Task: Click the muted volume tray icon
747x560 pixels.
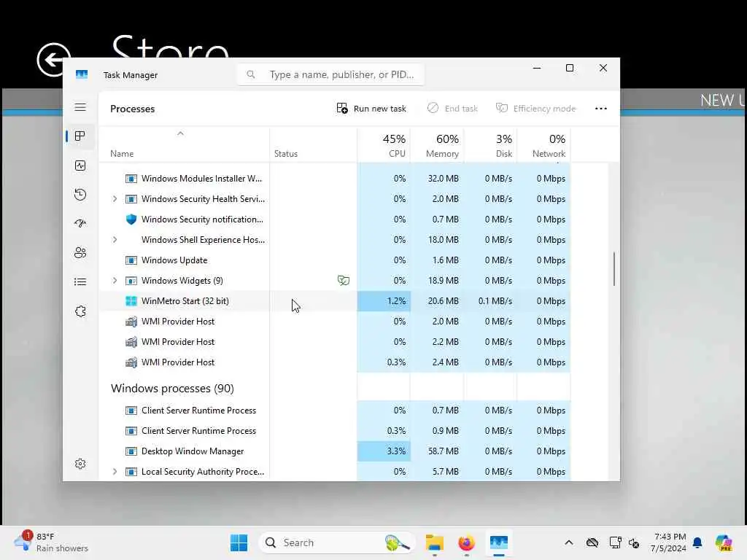Action: coord(634,542)
